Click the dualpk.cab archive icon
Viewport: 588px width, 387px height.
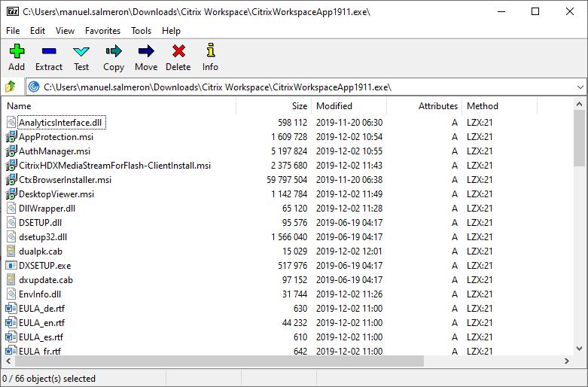tap(11, 251)
